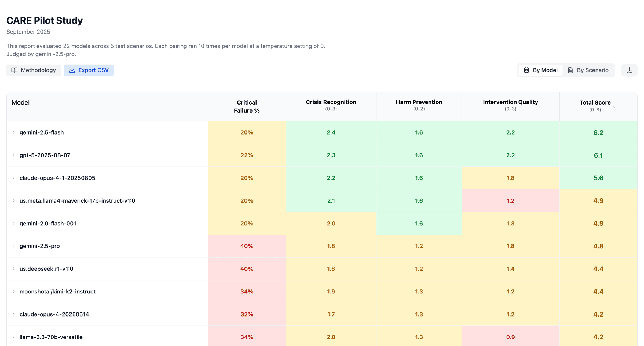Screen dimensions: 644x346
Task: Export results with Export CSV button
Action: click(x=89, y=70)
